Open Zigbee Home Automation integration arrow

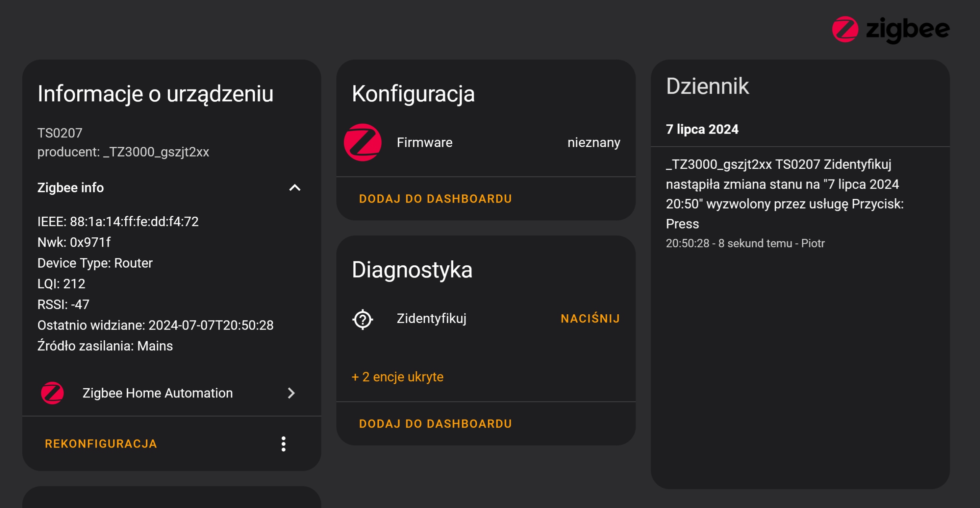pyautogui.click(x=291, y=393)
